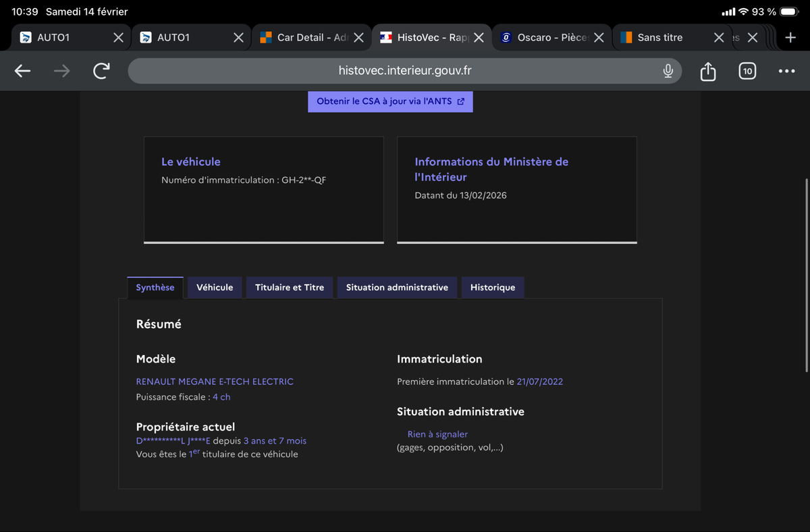The width and height of the screenshot is (810, 532).
Task: Switch to the Sans titre tab
Action: (659, 38)
